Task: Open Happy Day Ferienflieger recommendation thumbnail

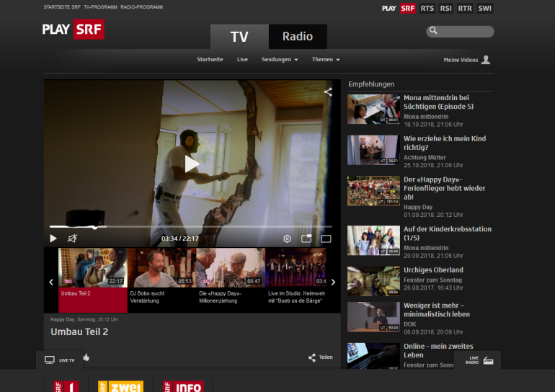Action: pos(373,191)
